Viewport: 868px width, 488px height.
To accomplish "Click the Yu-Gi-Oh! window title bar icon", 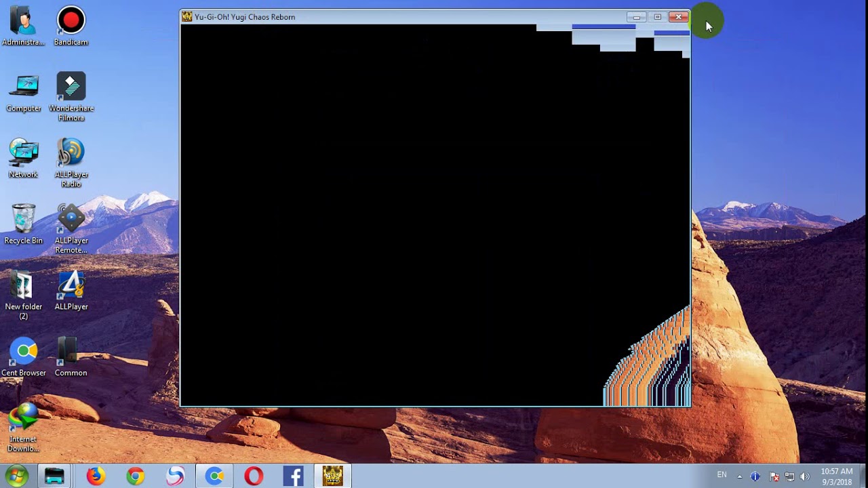I will coord(187,16).
